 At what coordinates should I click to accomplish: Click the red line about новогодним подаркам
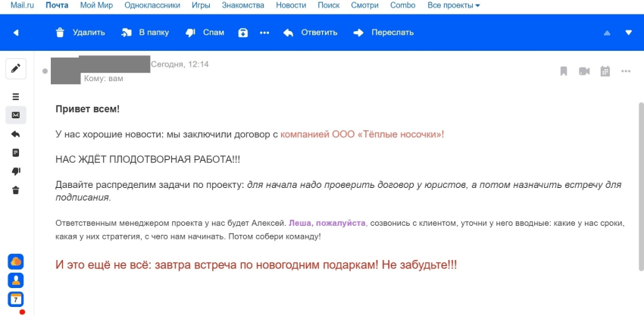pos(256,264)
